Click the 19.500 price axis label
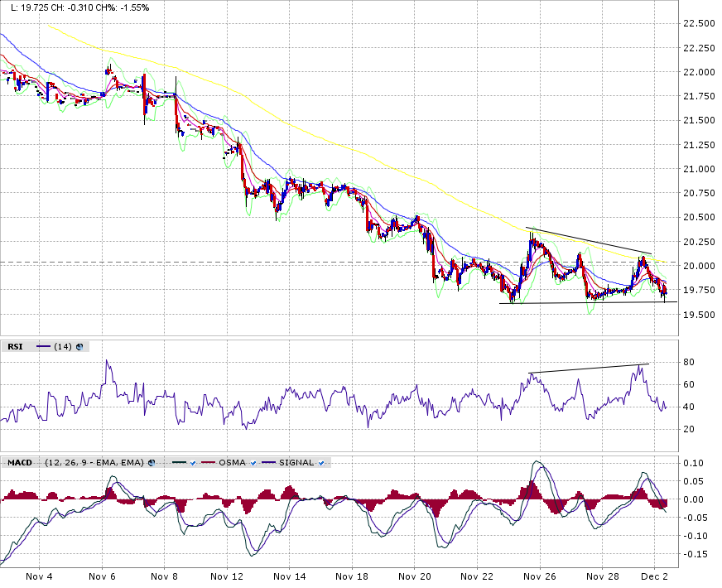The height and width of the screenshot is (588, 722). pyautogui.click(x=699, y=315)
